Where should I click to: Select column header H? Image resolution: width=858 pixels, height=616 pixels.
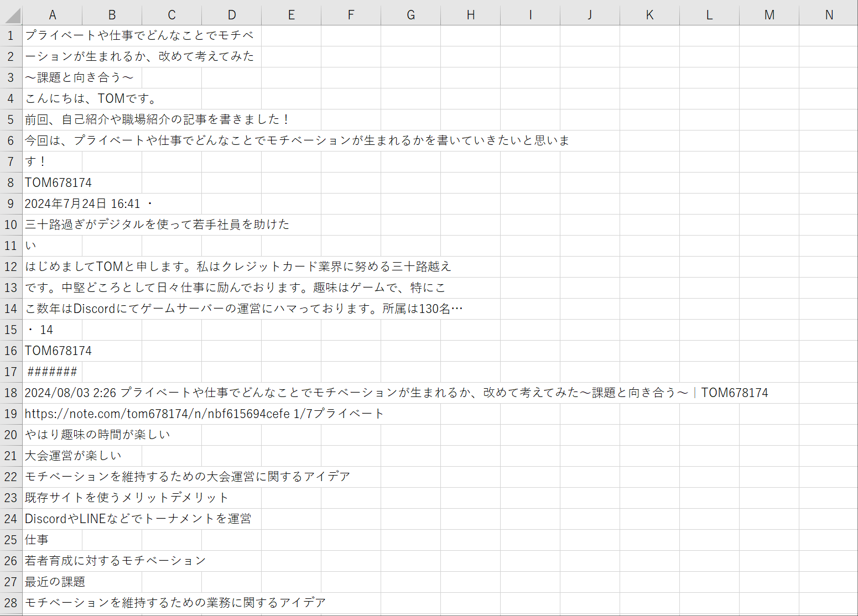tap(471, 15)
